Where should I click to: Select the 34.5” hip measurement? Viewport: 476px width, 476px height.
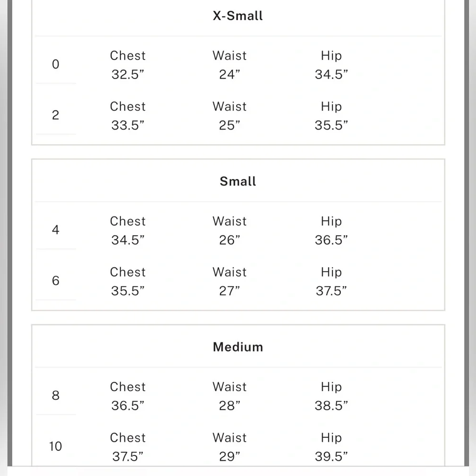[x=331, y=75]
